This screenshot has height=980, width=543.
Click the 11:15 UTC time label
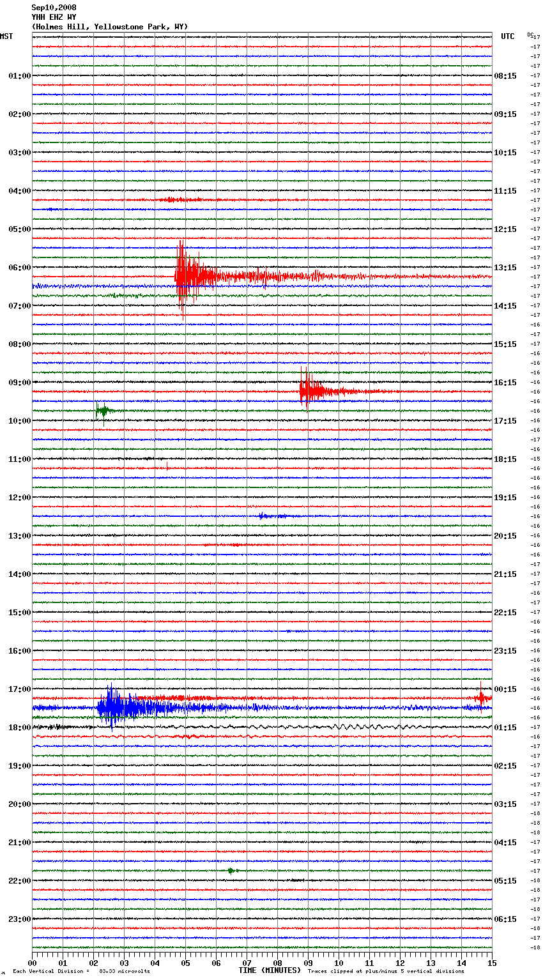click(x=505, y=191)
